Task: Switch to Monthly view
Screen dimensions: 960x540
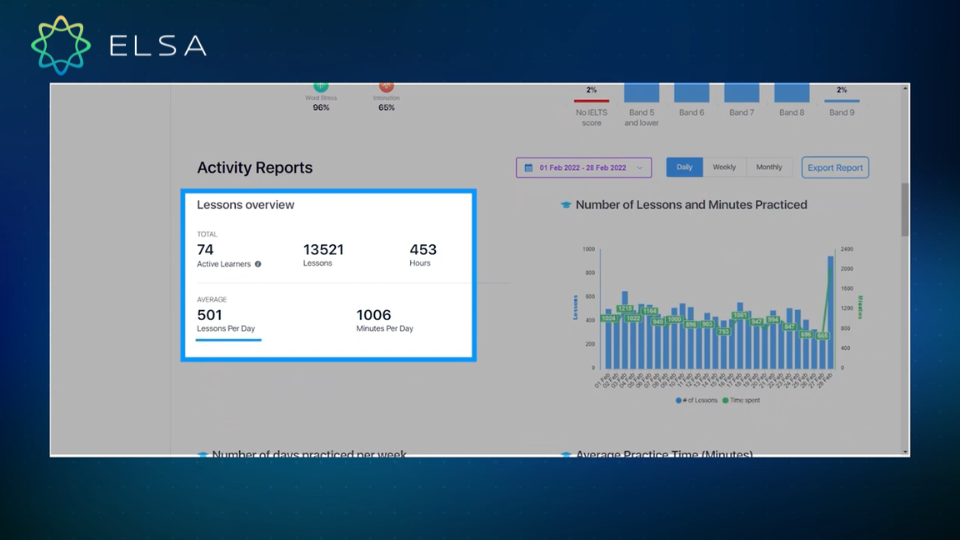Action: click(x=769, y=167)
